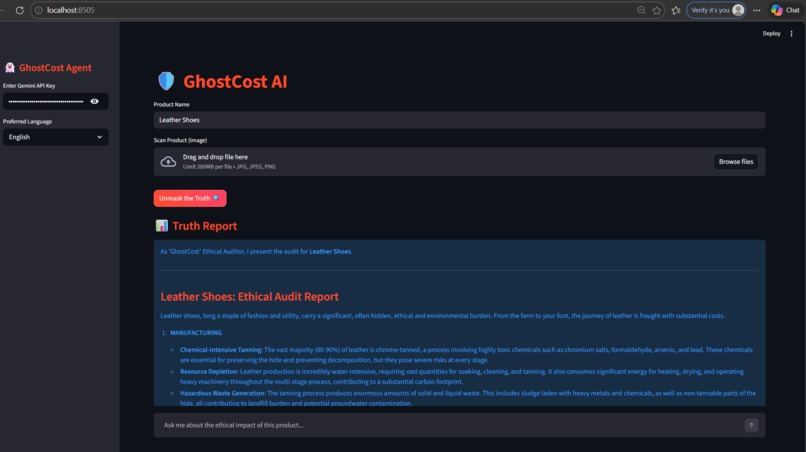Bookmark this page with the star icon
This screenshot has height=452, width=806.
pyautogui.click(x=656, y=10)
